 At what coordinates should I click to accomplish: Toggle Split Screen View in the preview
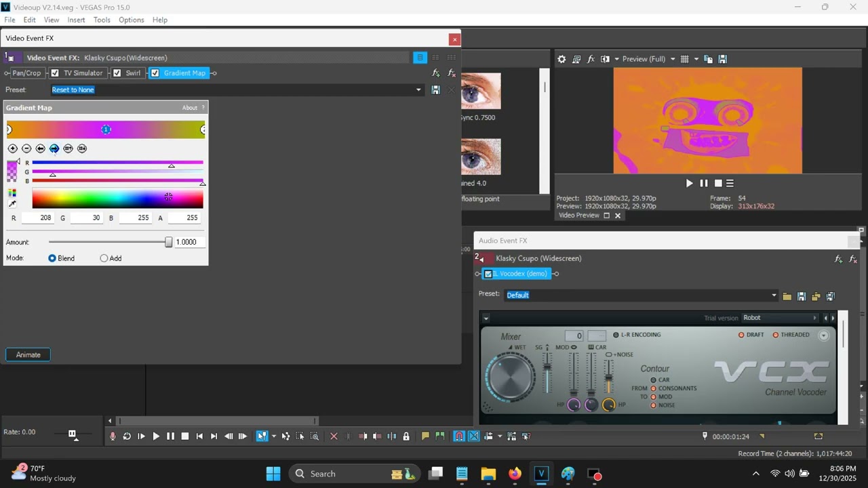pyautogui.click(x=606, y=59)
